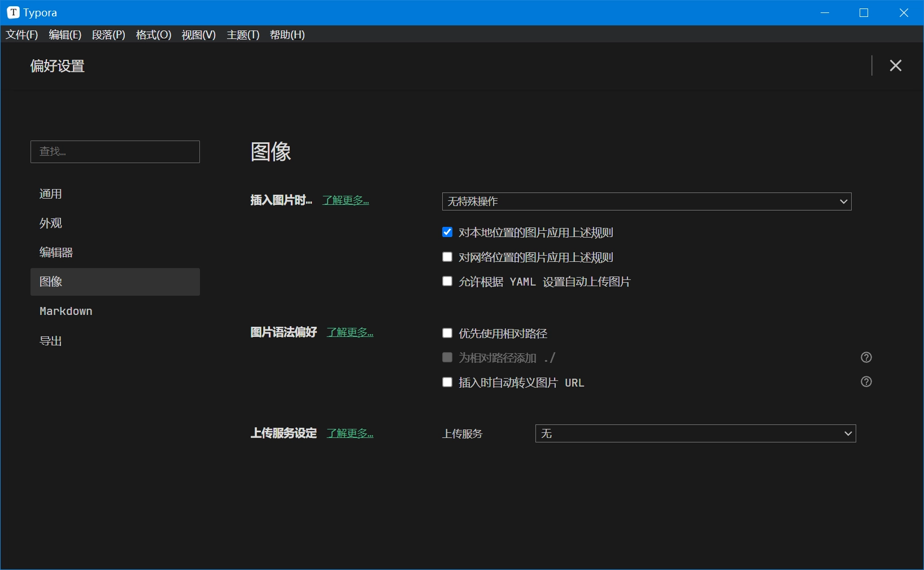Viewport: 924px width, 570px height.
Task: Check 优先使用相对路径 option
Action: (x=447, y=333)
